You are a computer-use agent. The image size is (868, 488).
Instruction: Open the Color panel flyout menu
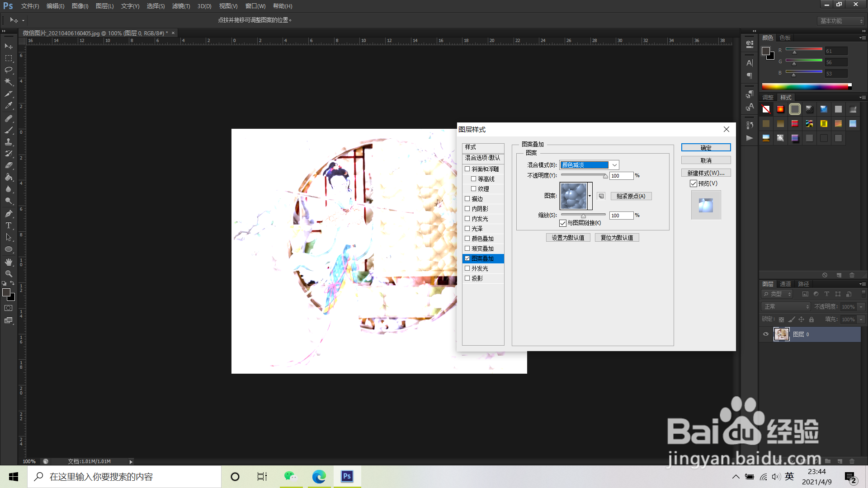click(x=862, y=38)
